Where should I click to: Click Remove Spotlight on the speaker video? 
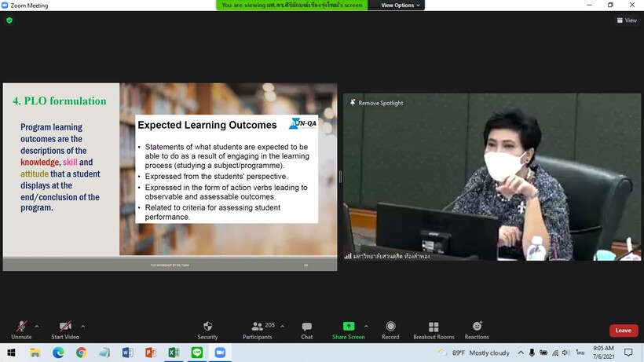377,103
